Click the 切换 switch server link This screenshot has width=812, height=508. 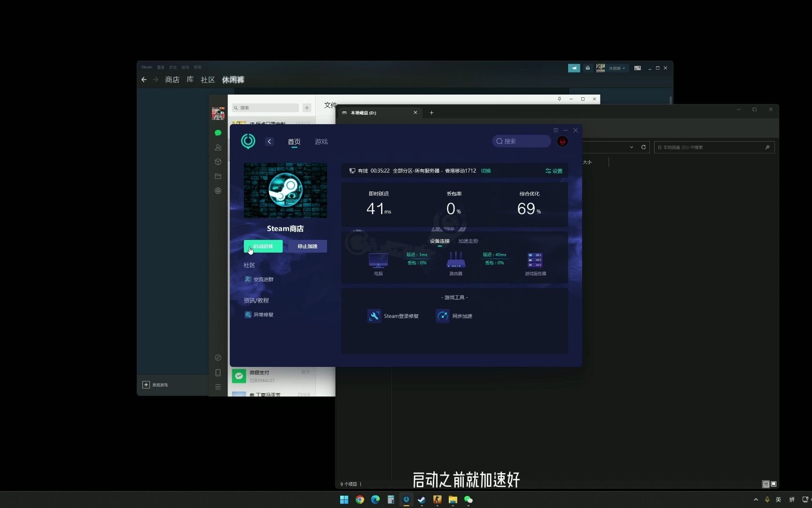tap(486, 171)
